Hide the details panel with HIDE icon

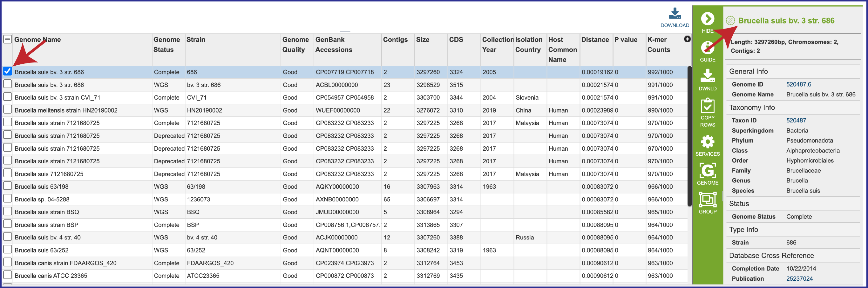(x=707, y=18)
